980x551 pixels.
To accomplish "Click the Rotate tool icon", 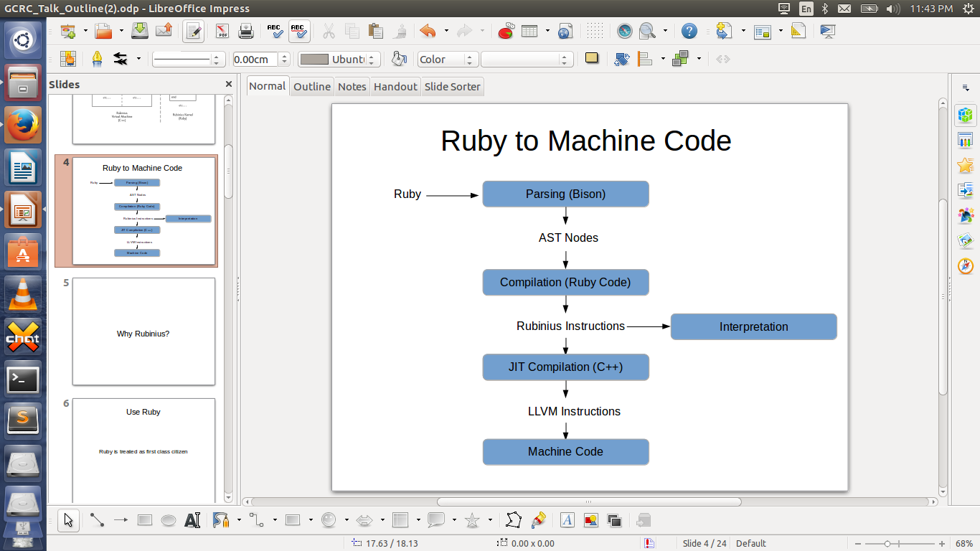I will tap(622, 59).
